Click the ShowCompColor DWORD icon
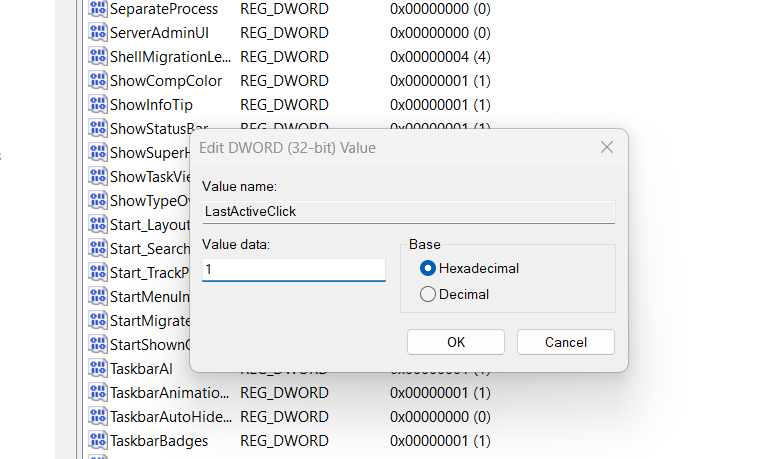The image size is (778, 459). click(x=97, y=81)
